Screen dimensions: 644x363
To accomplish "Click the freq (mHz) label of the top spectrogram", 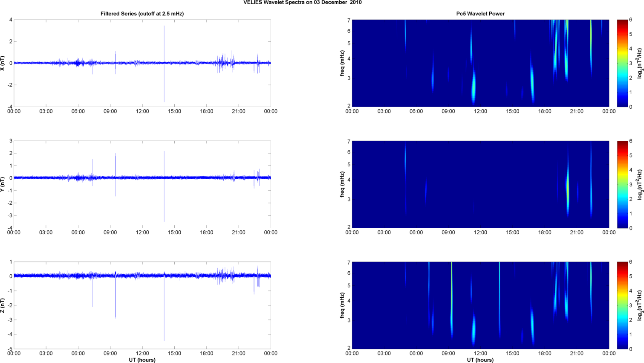I will pos(342,63).
